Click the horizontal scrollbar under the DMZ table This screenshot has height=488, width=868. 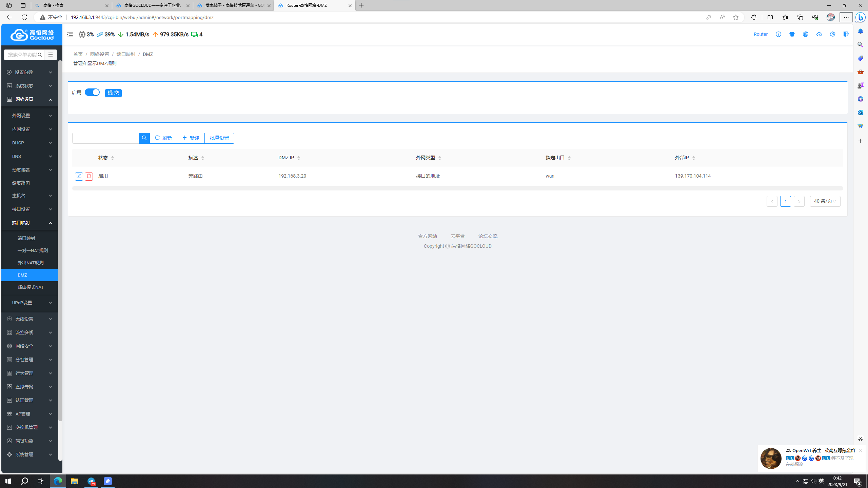pyautogui.click(x=457, y=188)
